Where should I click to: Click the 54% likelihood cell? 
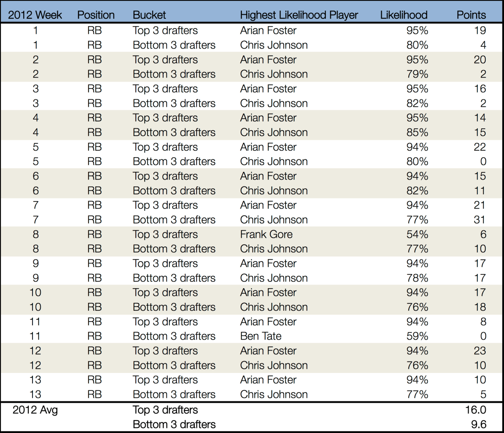pos(417,234)
